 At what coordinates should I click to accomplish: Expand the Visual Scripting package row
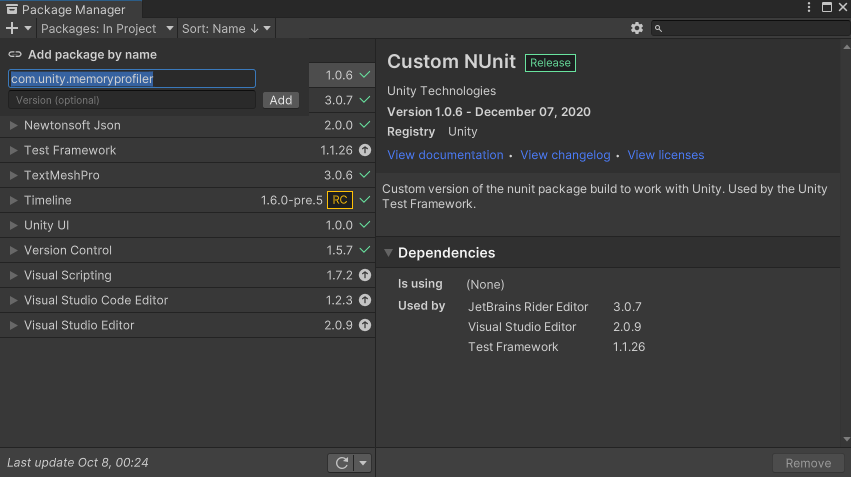[14, 275]
